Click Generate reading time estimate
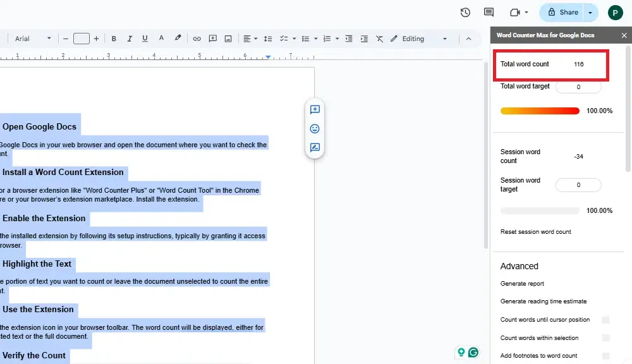Image resolution: width=632 pixels, height=364 pixels. [544, 301]
